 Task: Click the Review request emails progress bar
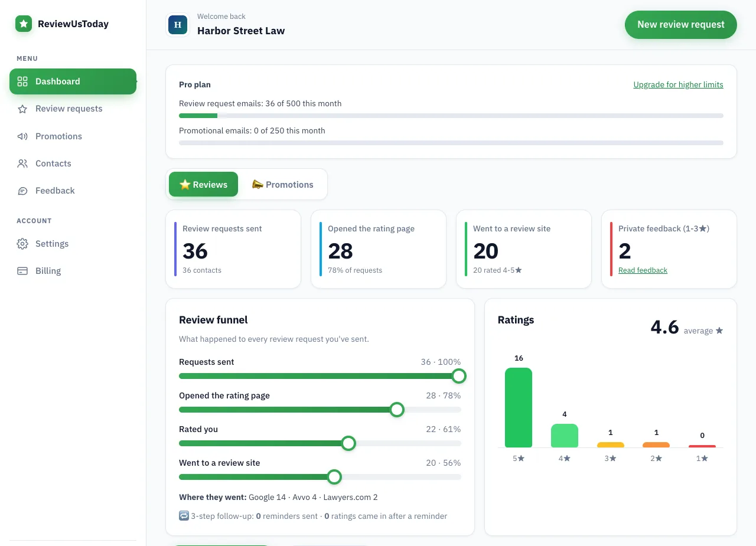tap(451, 116)
